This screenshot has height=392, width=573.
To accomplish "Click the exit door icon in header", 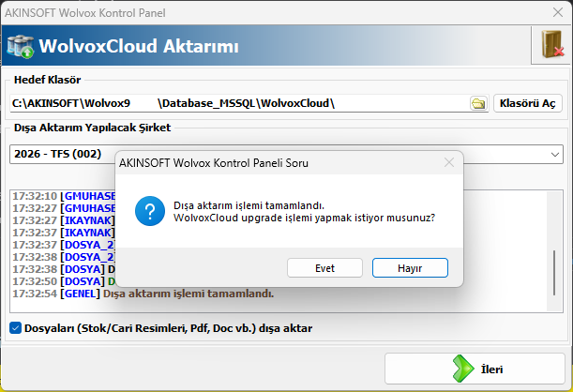I will click(x=551, y=45).
